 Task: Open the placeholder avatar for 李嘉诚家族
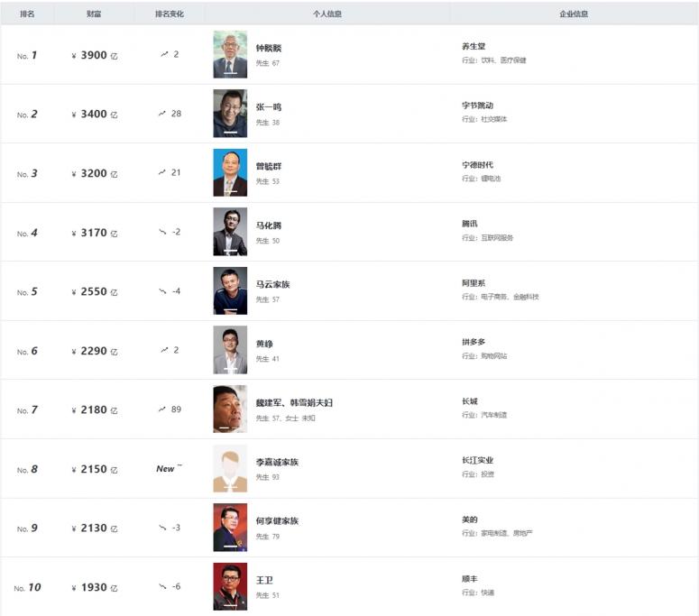pos(230,468)
